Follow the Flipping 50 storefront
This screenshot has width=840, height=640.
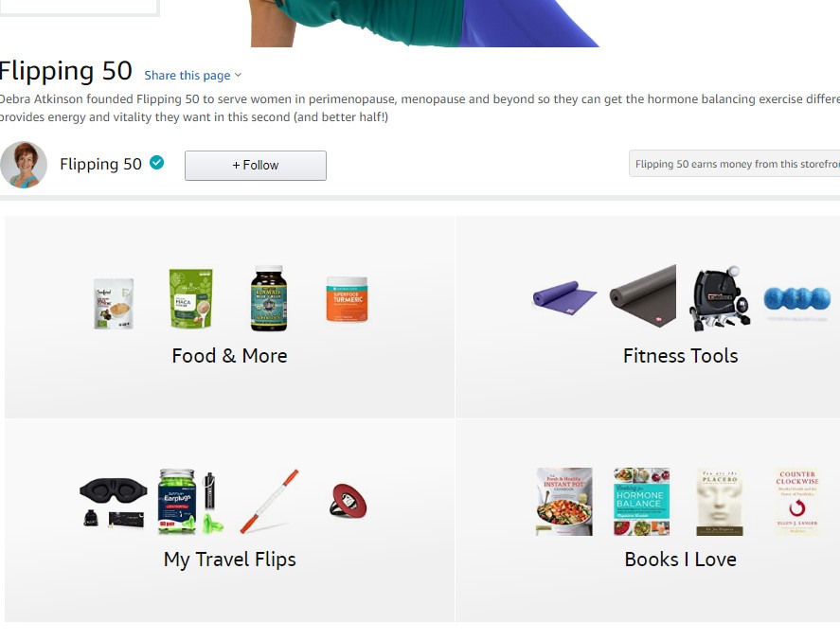tap(256, 166)
